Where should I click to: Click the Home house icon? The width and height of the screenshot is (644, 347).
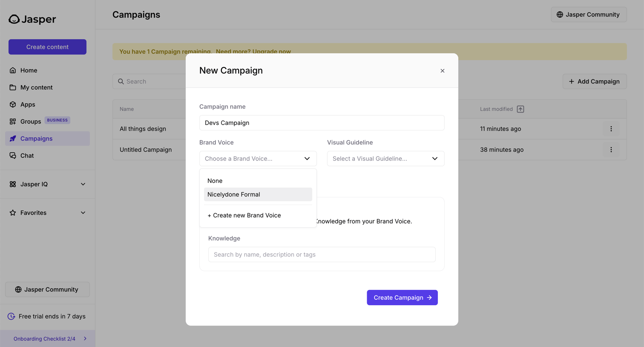(13, 70)
